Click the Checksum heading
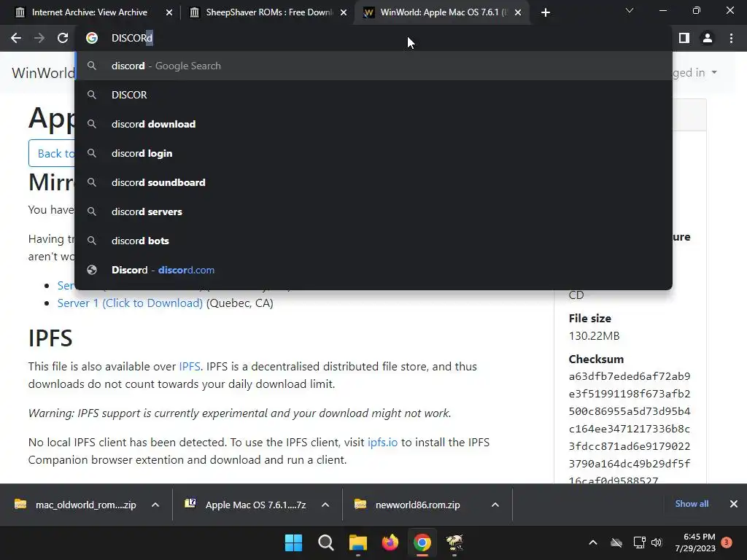747x560 pixels. point(596,359)
